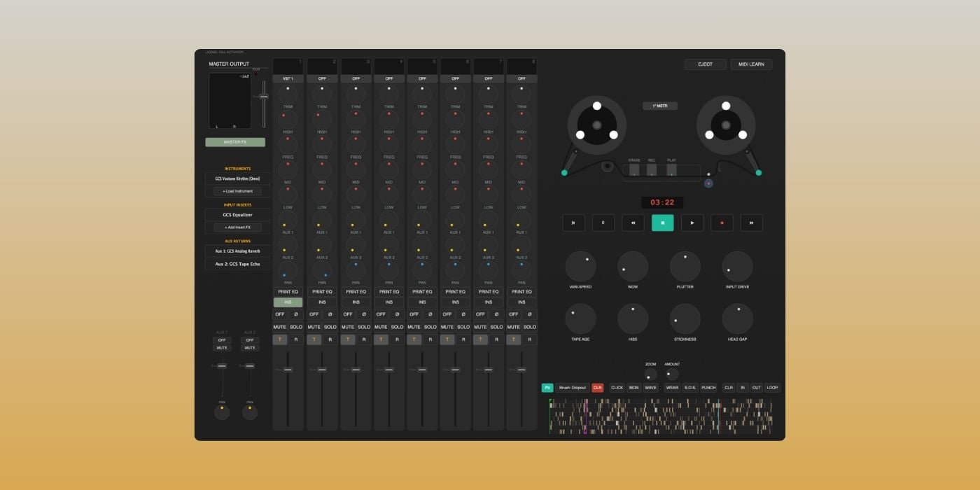Open Aux 1: GCS Analog Reverb slot

click(237, 251)
